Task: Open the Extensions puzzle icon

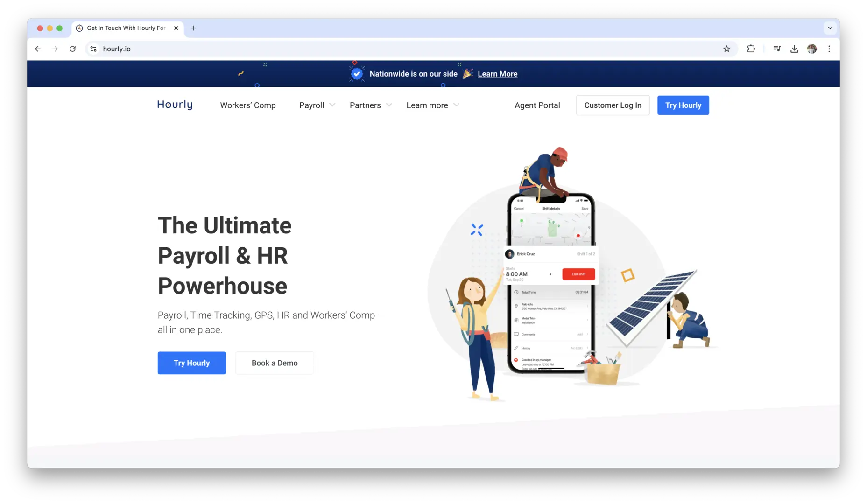Action: click(751, 49)
